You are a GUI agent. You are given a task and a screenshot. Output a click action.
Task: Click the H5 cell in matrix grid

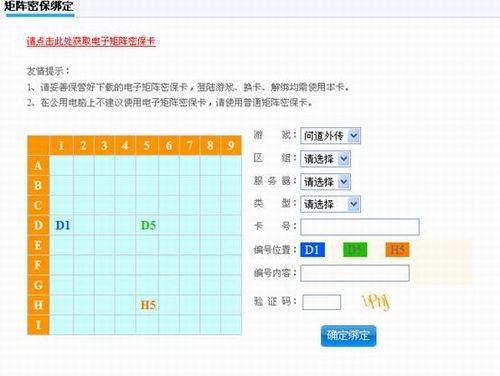pos(148,305)
